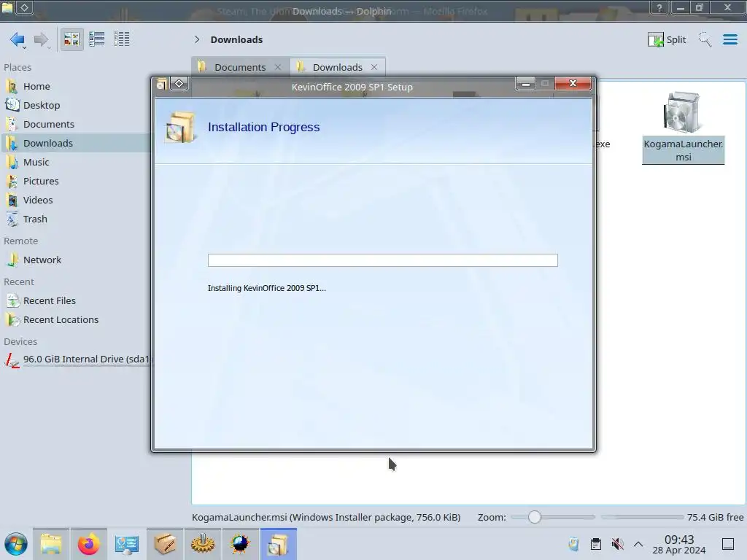Go back in Dolphin navigation
Viewport: 747px width, 560px height.
(x=18, y=39)
